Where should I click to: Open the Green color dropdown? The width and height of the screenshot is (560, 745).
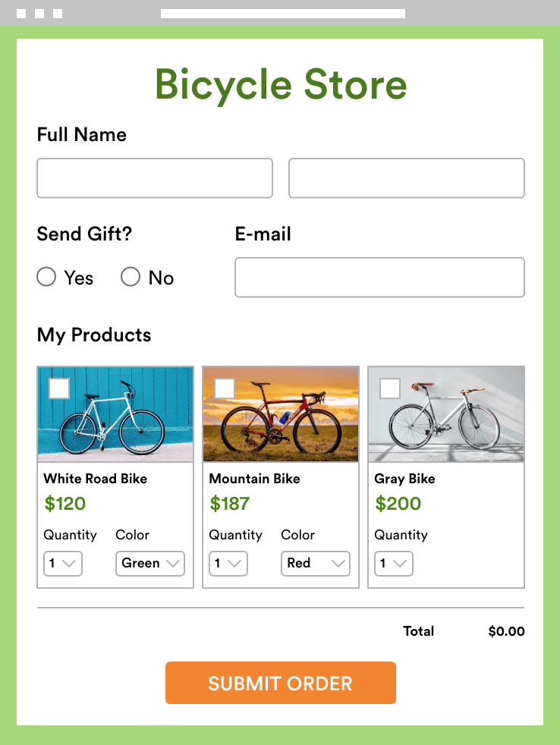pyautogui.click(x=149, y=564)
